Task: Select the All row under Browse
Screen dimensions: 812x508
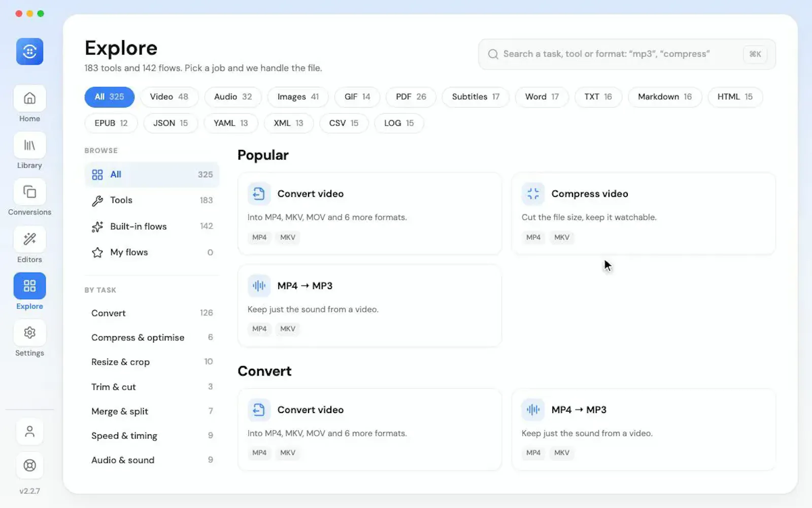Action: [152, 175]
